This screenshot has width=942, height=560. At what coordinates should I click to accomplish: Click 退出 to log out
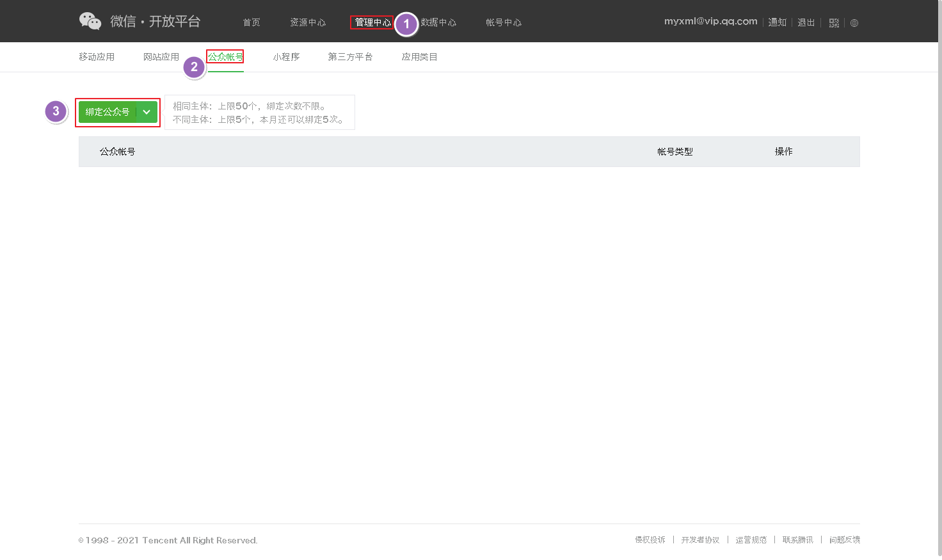tap(806, 22)
